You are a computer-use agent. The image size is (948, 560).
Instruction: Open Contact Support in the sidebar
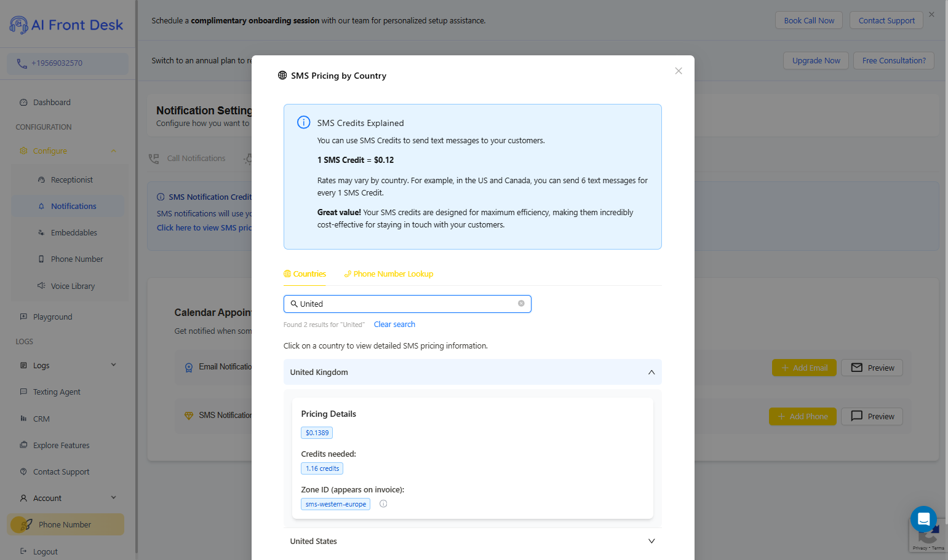(62, 472)
